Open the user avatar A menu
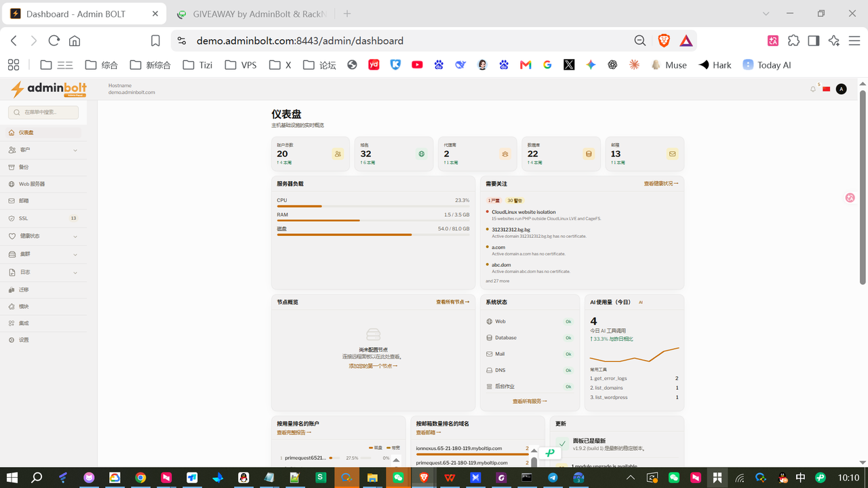Viewport: 868px width, 488px height. coord(842,89)
